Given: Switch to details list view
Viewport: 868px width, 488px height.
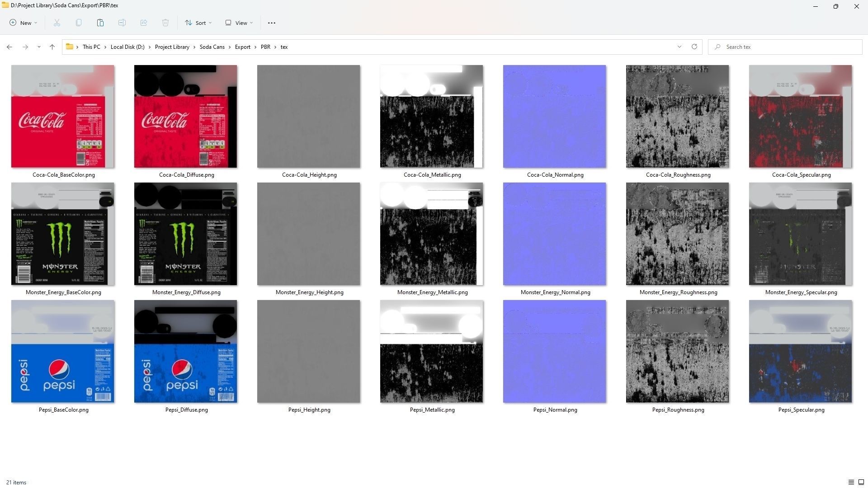Looking at the screenshot, I should point(851,482).
